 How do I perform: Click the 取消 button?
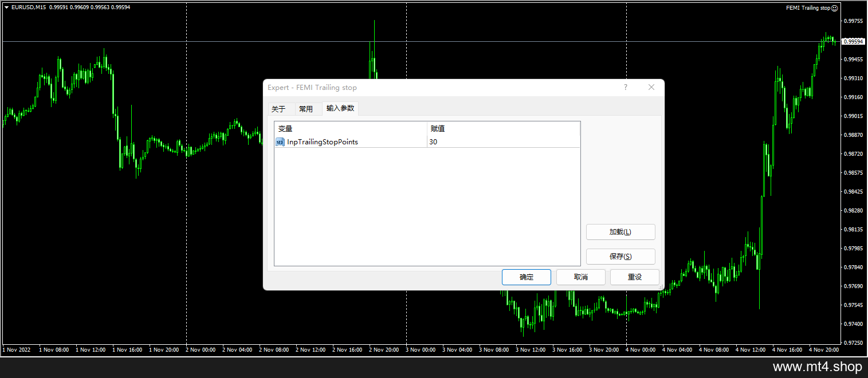pyautogui.click(x=581, y=277)
